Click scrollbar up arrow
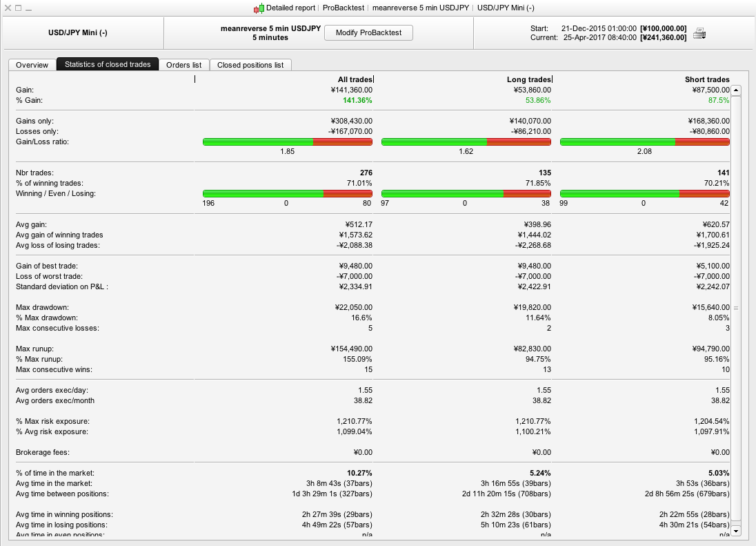 point(736,90)
